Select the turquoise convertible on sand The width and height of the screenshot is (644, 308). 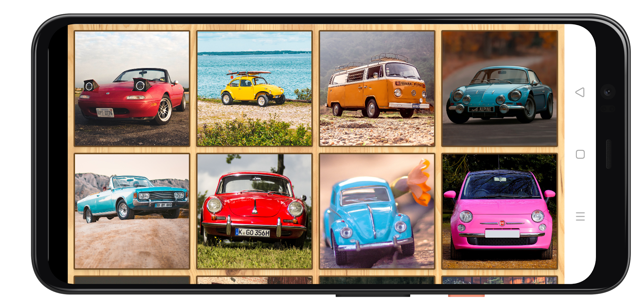tap(132, 211)
